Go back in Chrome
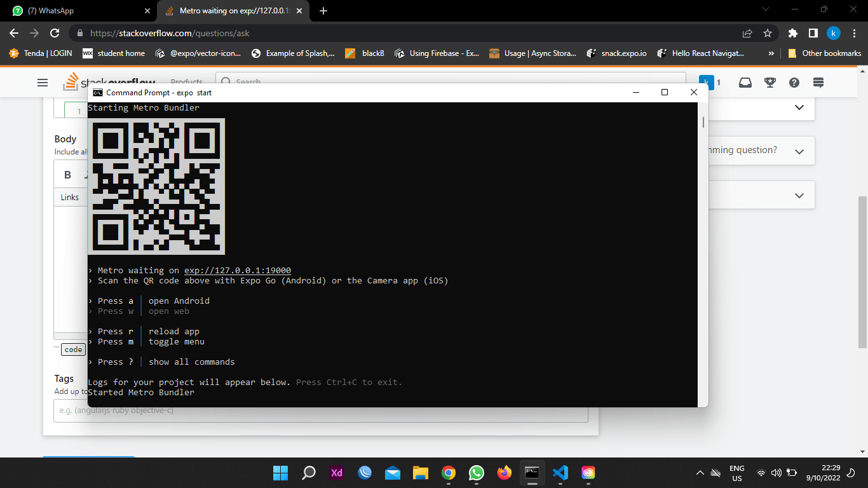This screenshot has width=868, height=488. pos(14,33)
